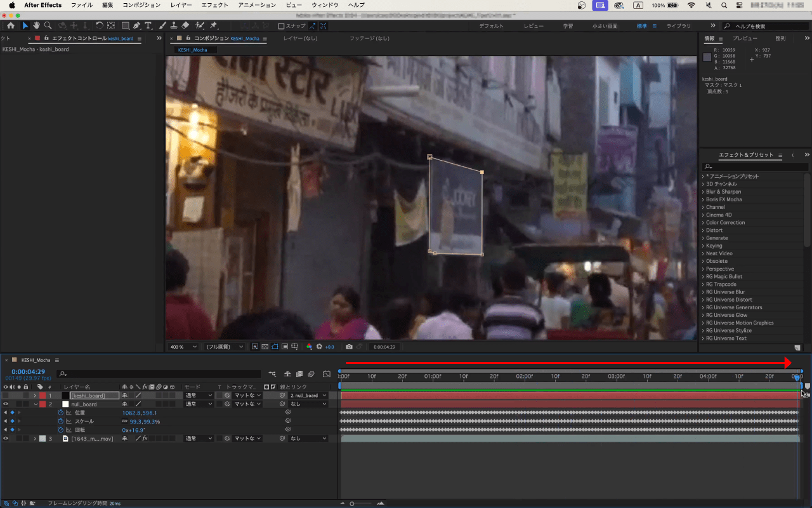Collapse the null_board layer properties

[36, 404]
